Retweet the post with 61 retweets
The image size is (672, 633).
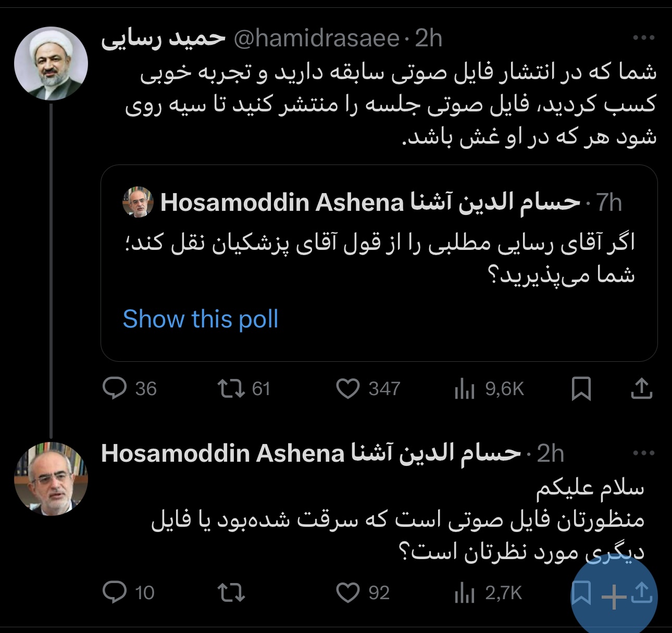point(231,389)
